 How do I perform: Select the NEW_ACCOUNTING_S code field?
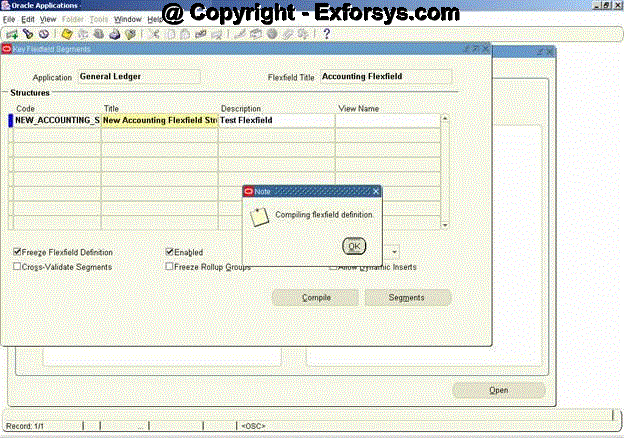57,120
